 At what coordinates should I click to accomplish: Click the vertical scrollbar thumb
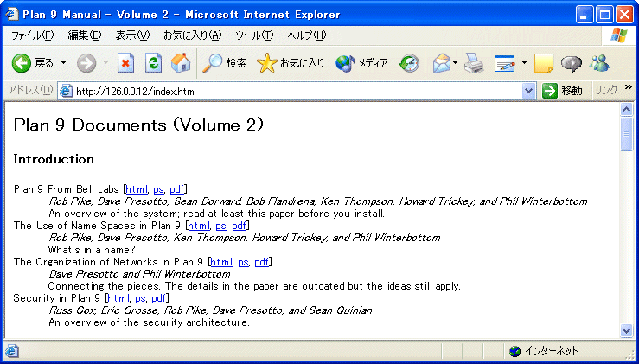tap(626, 134)
